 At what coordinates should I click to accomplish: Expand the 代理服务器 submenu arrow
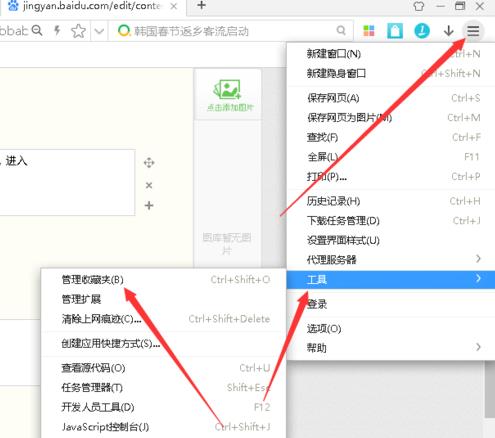(x=478, y=259)
